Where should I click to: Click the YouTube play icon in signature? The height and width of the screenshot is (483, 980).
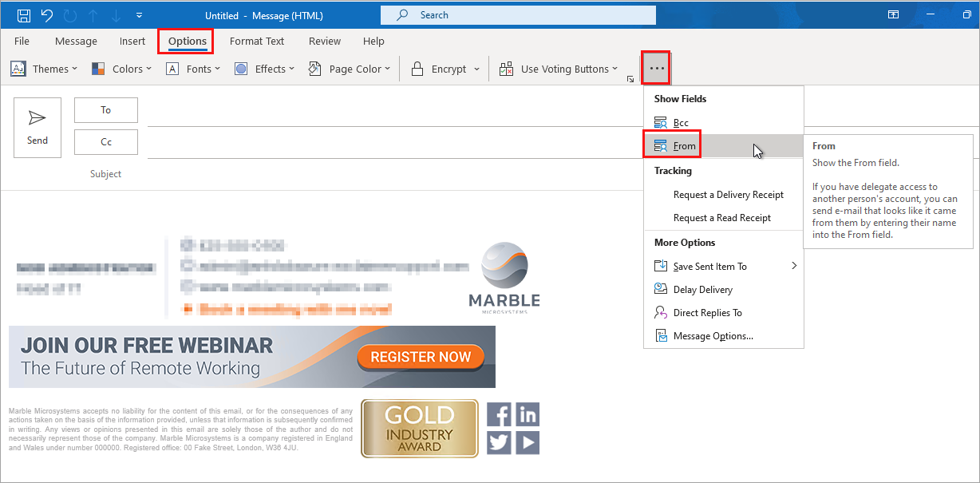click(x=527, y=442)
